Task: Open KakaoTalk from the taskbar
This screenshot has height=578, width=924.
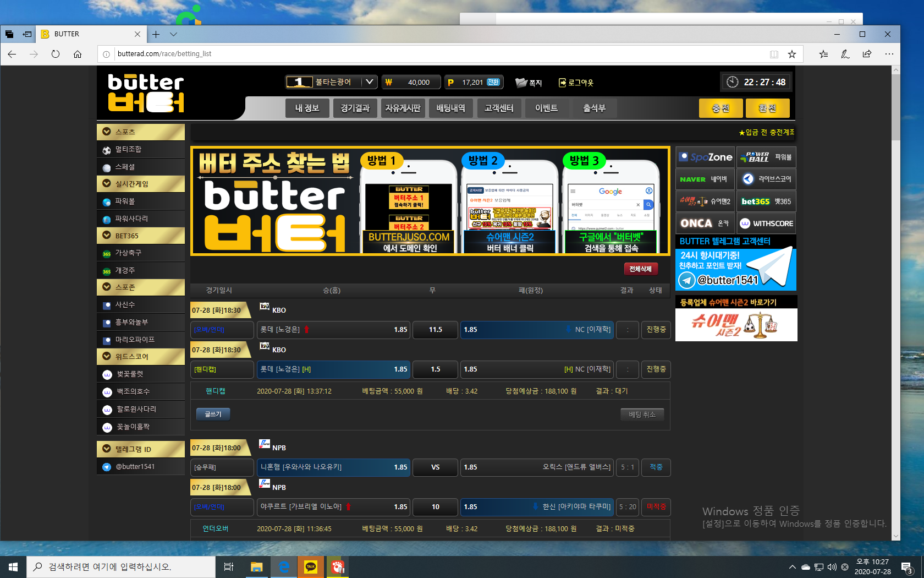Action: tap(311, 566)
